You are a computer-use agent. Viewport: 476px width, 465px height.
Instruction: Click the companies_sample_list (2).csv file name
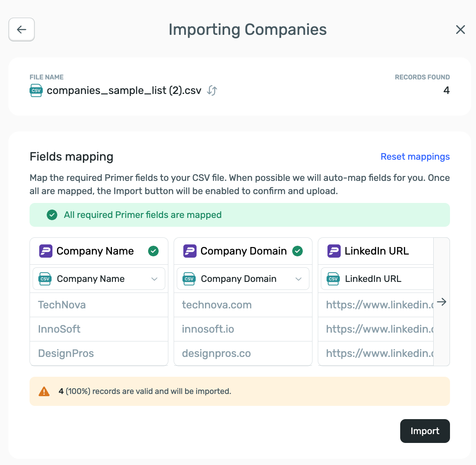pos(124,91)
